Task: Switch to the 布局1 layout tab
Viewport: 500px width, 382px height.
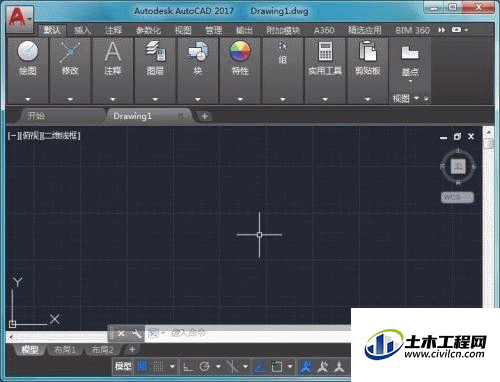Action: (65, 349)
